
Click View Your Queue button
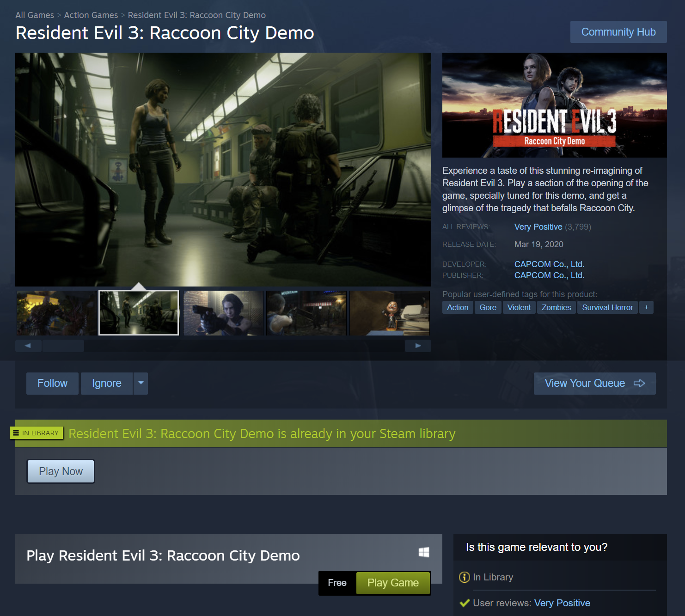(x=595, y=384)
